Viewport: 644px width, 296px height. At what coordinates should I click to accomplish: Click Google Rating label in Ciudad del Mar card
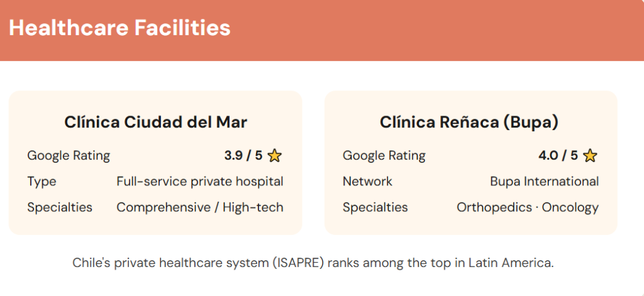point(69,156)
